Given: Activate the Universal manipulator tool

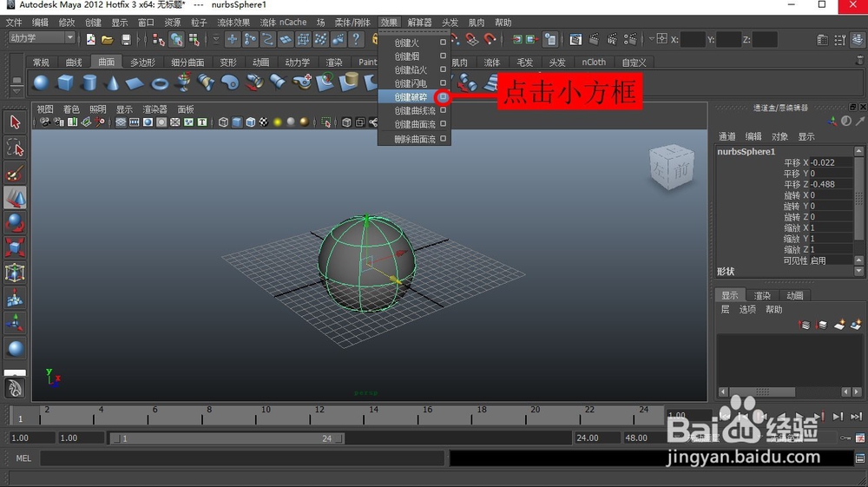Looking at the screenshot, I should tap(15, 273).
